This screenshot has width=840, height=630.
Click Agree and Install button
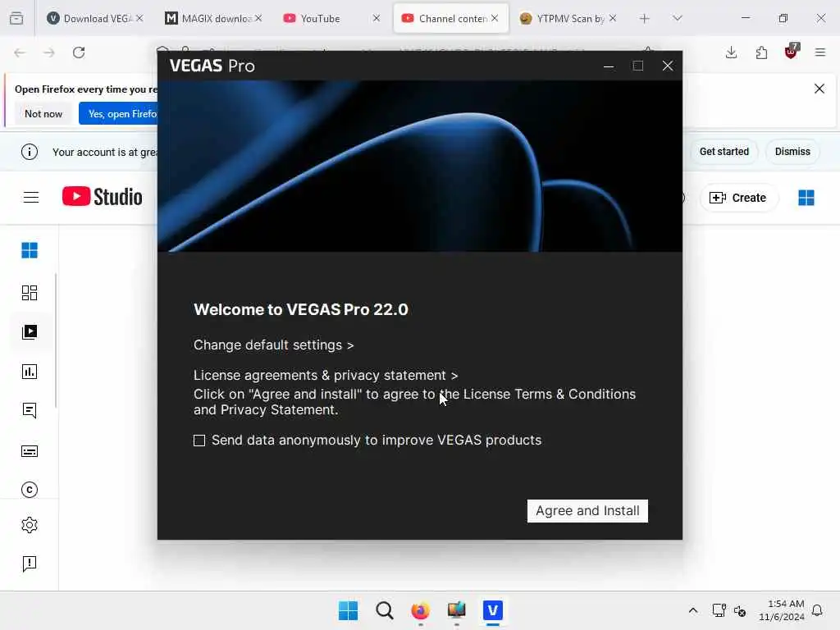tap(587, 510)
